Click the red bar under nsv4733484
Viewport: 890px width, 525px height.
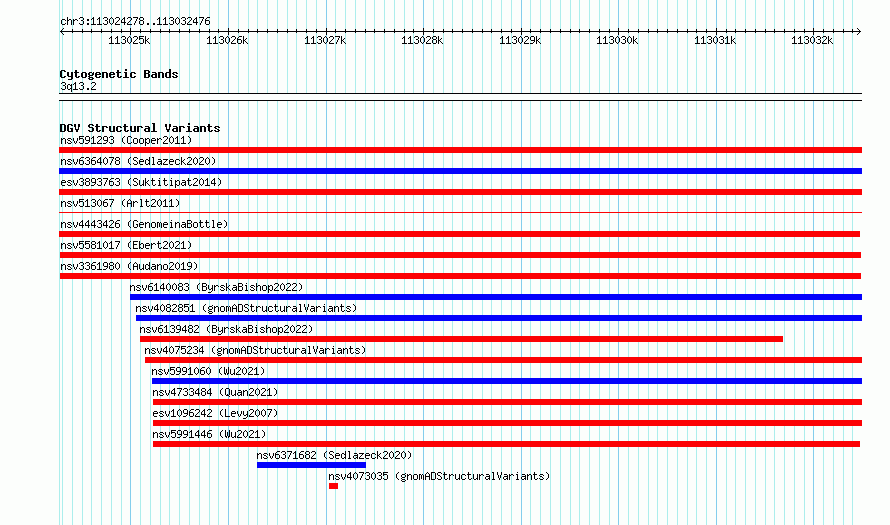click(x=507, y=402)
